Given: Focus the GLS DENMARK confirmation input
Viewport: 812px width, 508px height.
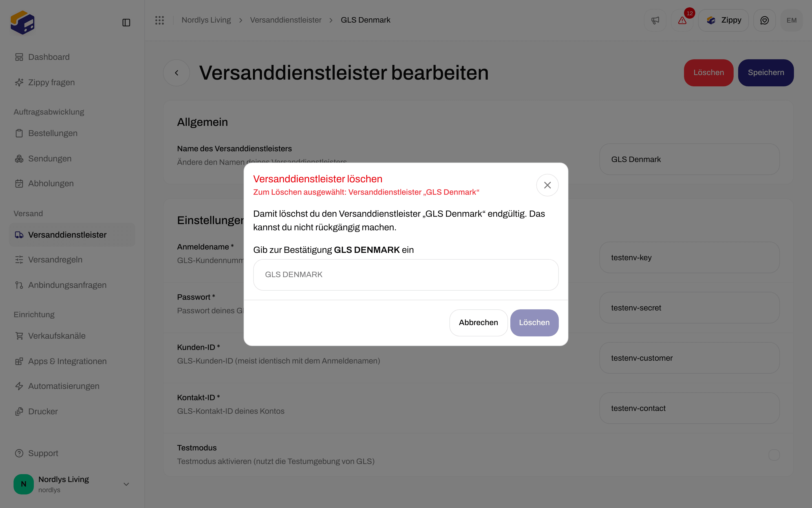Looking at the screenshot, I should (406, 275).
